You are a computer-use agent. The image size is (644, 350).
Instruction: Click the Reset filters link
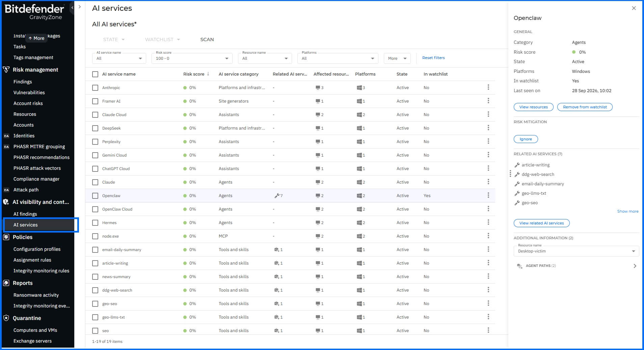tap(433, 58)
